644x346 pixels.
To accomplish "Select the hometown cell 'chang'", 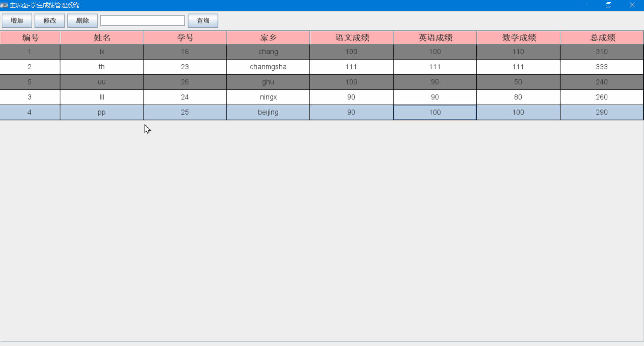I will 268,52.
